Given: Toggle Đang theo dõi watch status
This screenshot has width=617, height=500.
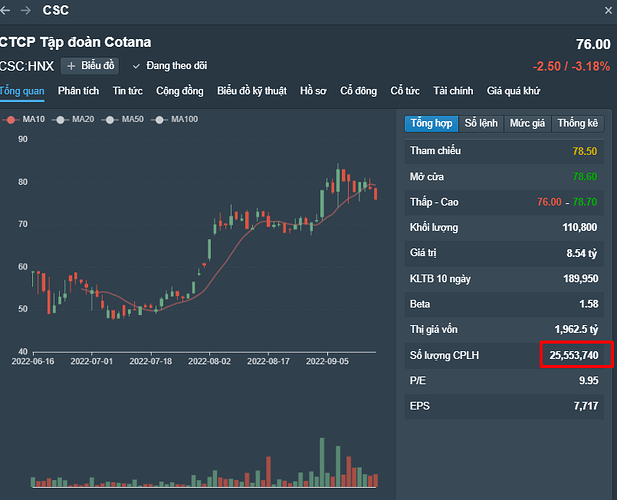Looking at the screenshot, I should pos(170,66).
